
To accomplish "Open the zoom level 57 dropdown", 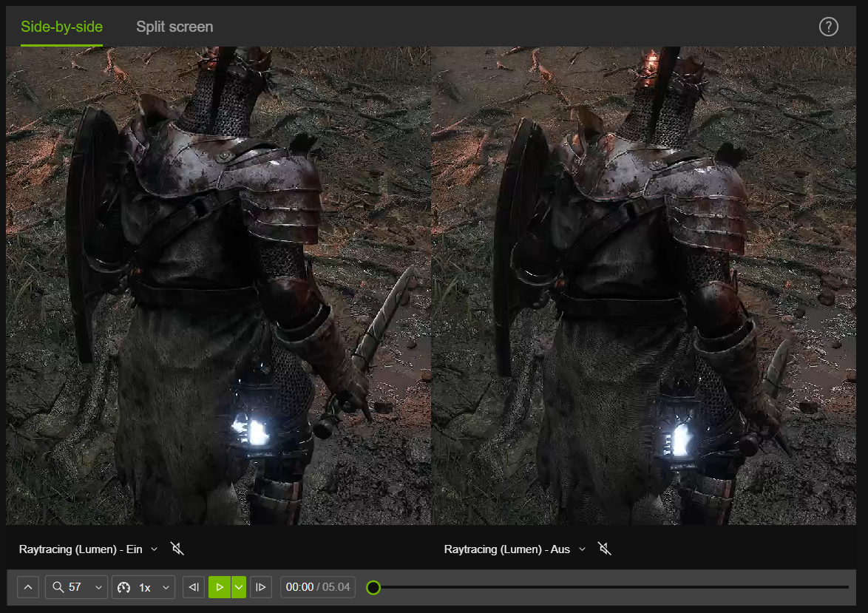I will pos(76,587).
